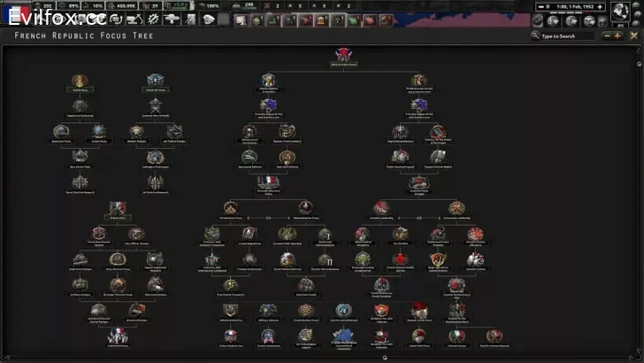Zoom out focus tree with minus button

[x=606, y=35]
